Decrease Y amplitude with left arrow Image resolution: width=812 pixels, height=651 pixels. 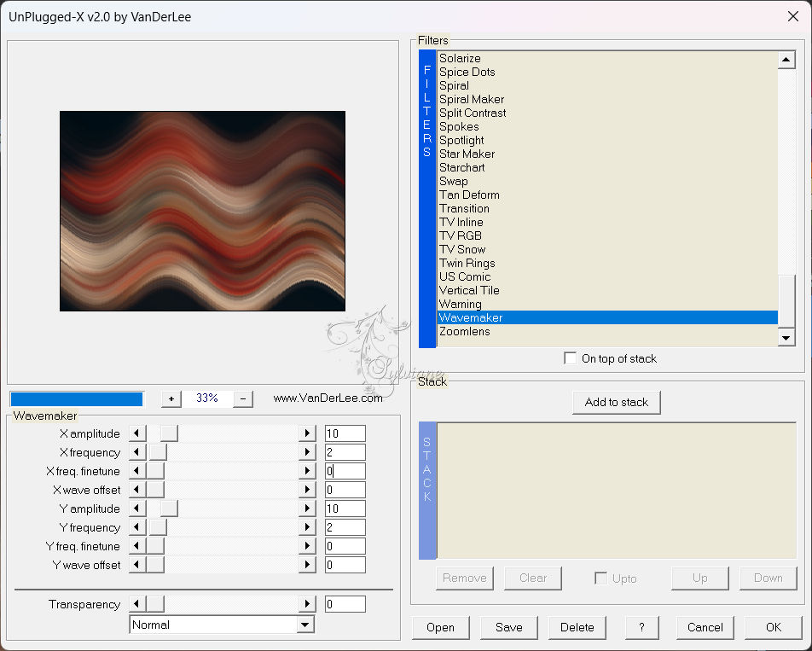pyautogui.click(x=137, y=509)
